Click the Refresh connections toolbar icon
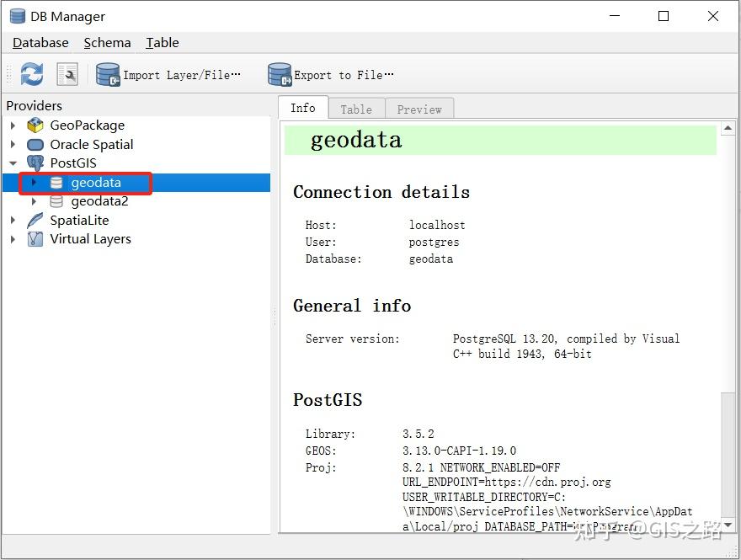 point(31,74)
